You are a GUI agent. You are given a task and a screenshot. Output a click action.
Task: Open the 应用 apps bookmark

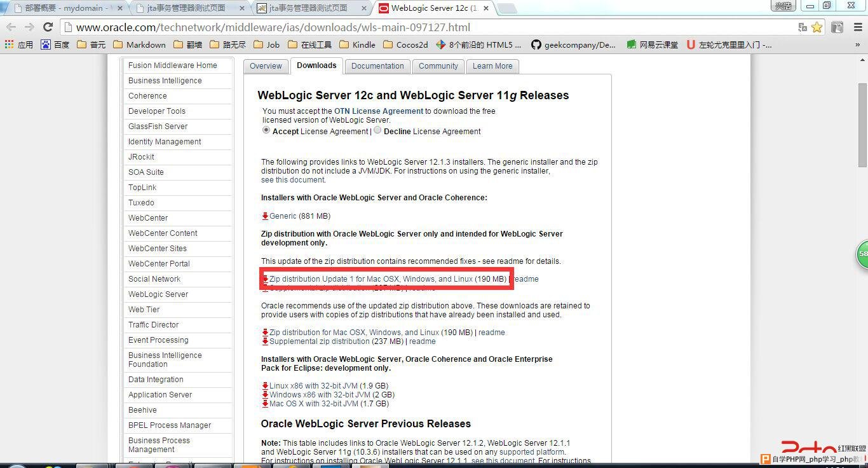(18, 45)
